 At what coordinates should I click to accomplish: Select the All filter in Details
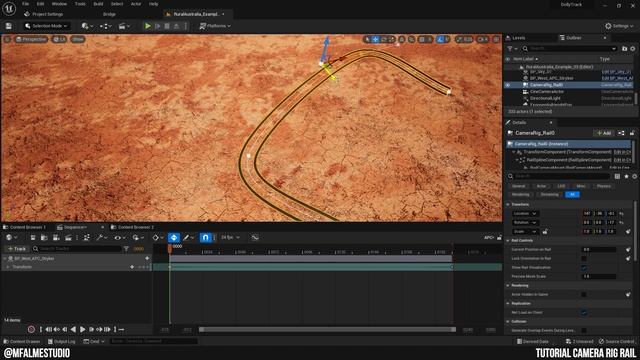[x=572, y=195]
